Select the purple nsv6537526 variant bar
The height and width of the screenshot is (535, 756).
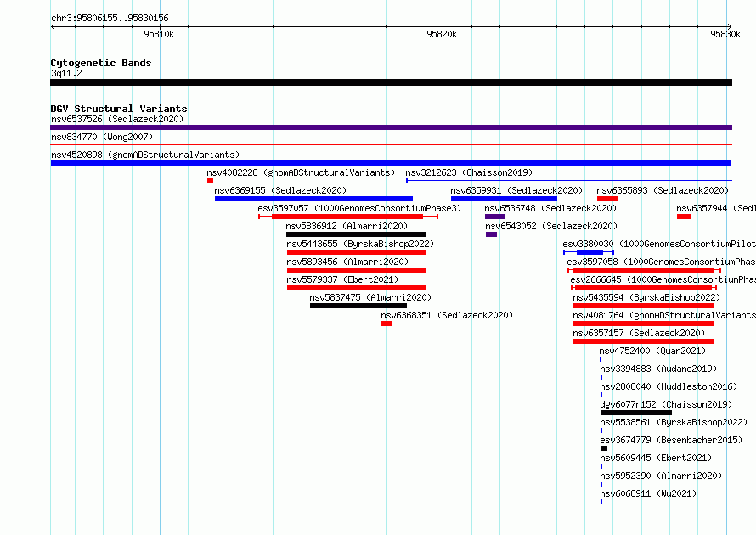pyautogui.click(x=391, y=127)
